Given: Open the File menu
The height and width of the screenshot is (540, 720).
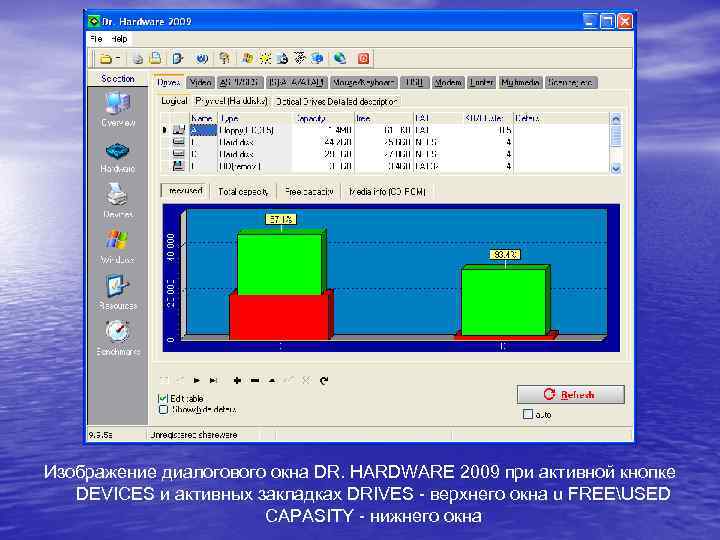Looking at the screenshot, I should 96,39.
